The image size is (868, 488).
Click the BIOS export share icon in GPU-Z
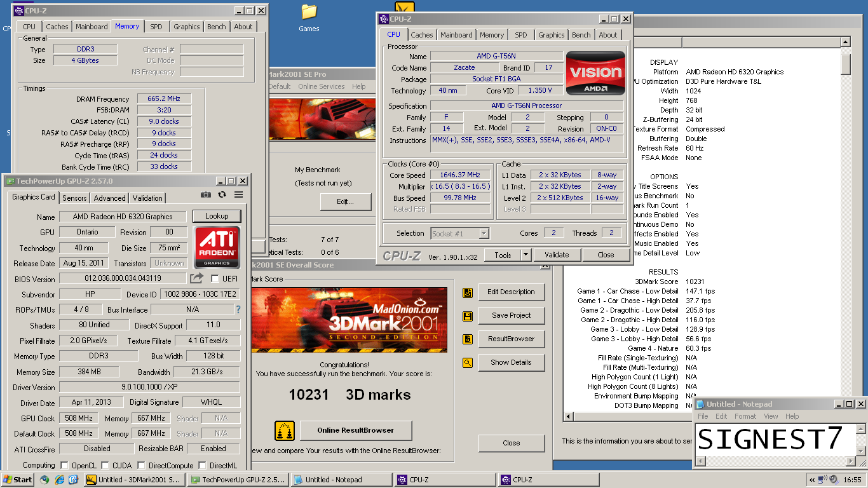197,278
